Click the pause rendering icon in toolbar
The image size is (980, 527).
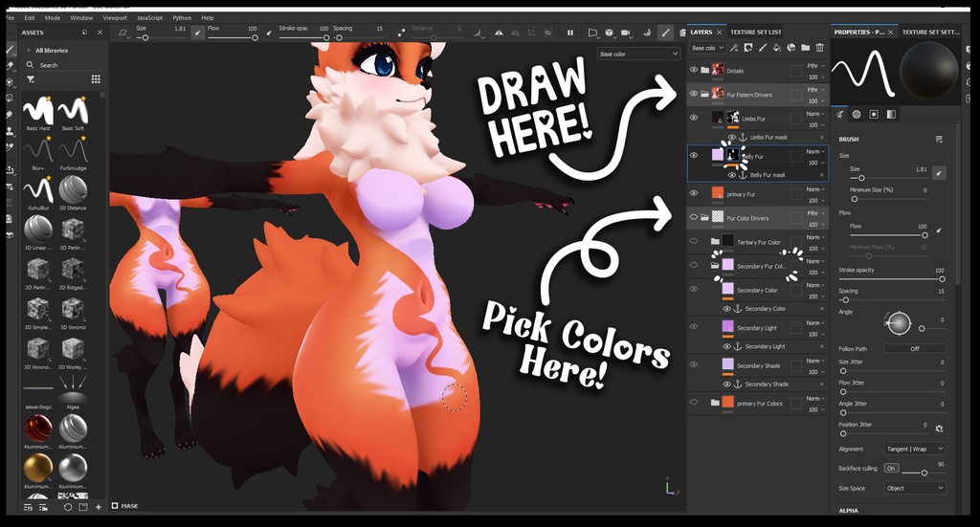(x=570, y=33)
